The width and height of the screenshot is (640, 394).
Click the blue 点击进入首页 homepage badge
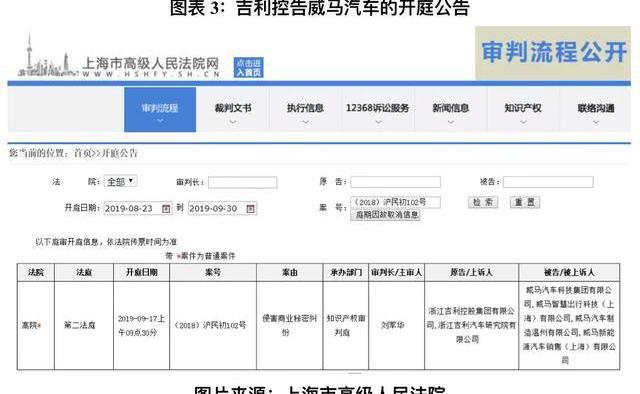click(248, 67)
